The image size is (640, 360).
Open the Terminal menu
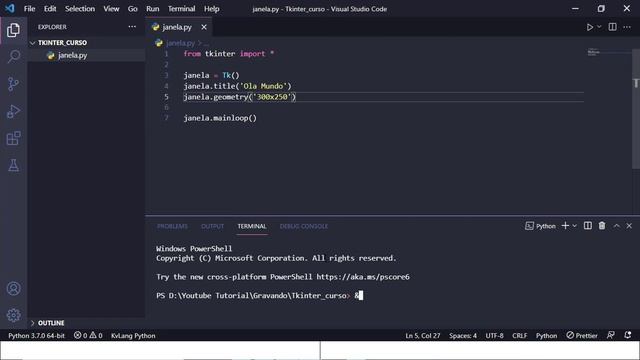[x=181, y=9]
